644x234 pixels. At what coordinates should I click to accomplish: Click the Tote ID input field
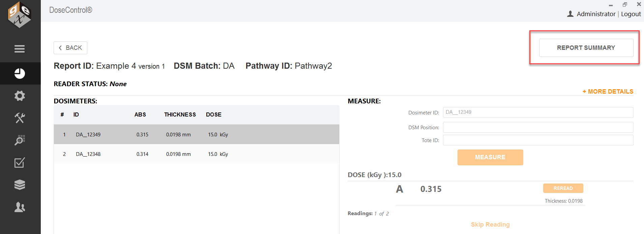(538, 140)
